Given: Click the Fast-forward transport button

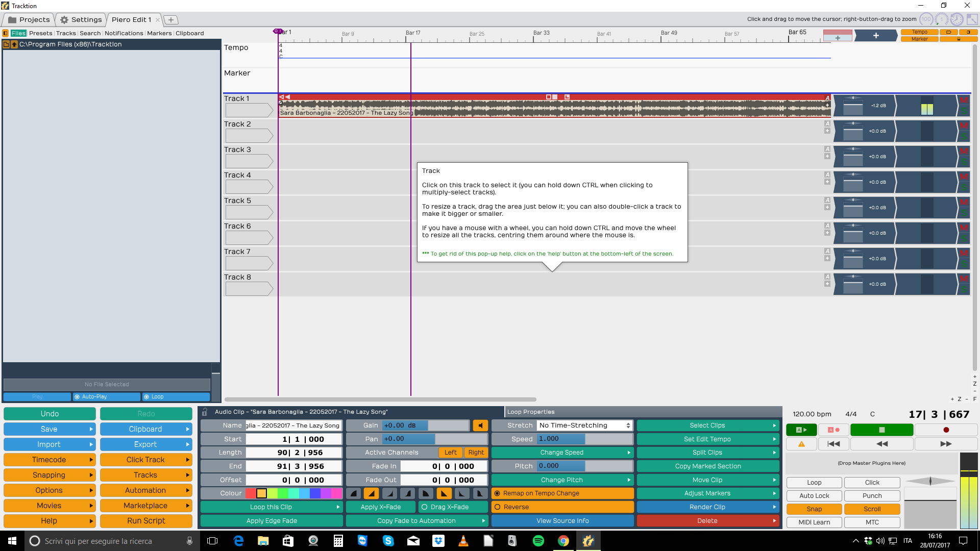Looking at the screenshot, I should tap(946, 444).
